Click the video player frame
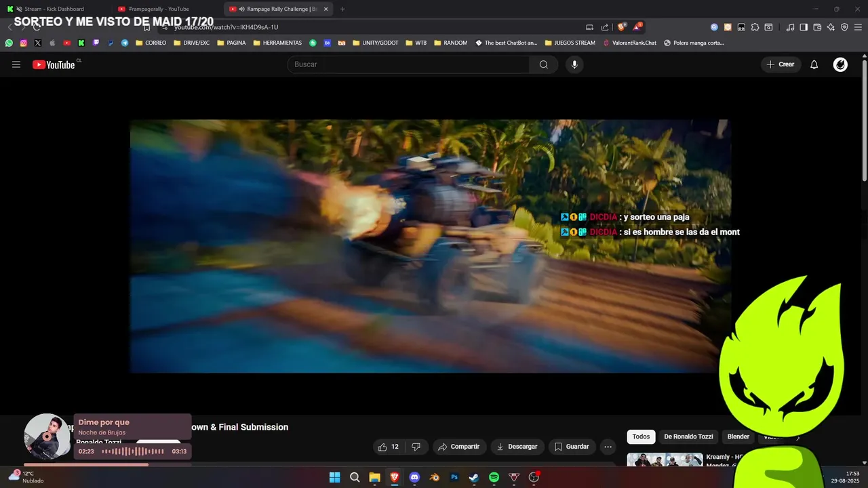Viewport: 868px width, 488px height. 431,246
